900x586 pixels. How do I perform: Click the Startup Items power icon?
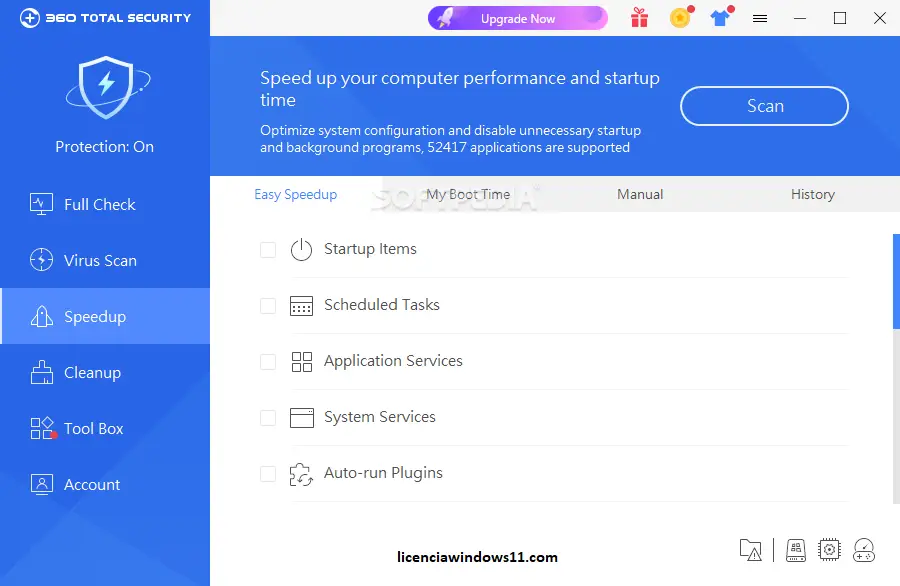tap(301, 250)
